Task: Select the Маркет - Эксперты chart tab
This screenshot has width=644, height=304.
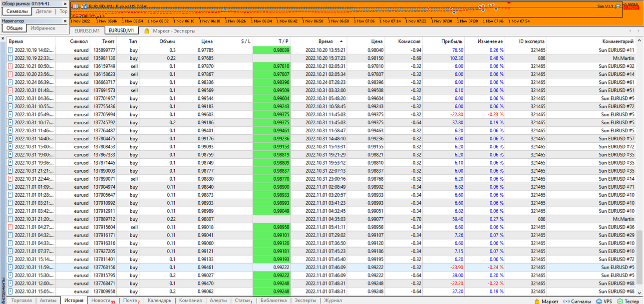Action: (173, 31)
